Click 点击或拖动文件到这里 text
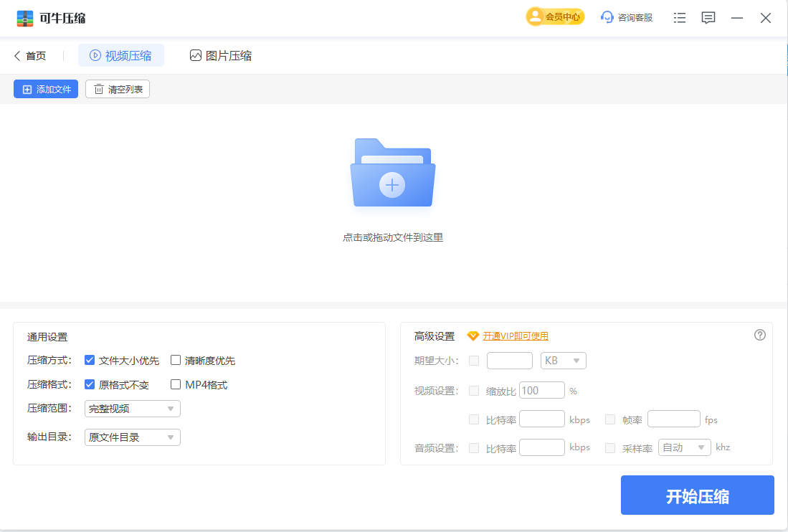 pos(392,237)
